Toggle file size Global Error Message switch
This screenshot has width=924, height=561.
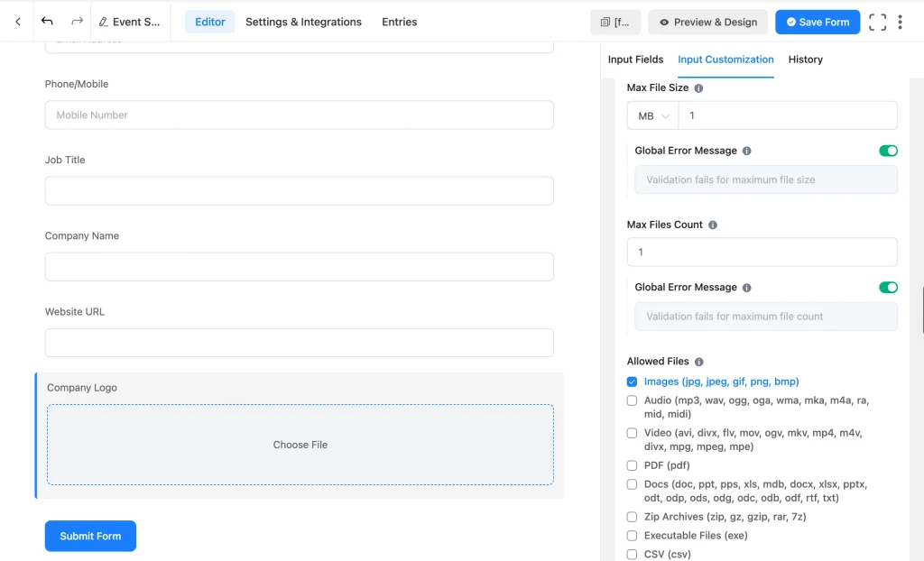click(888, 151)
